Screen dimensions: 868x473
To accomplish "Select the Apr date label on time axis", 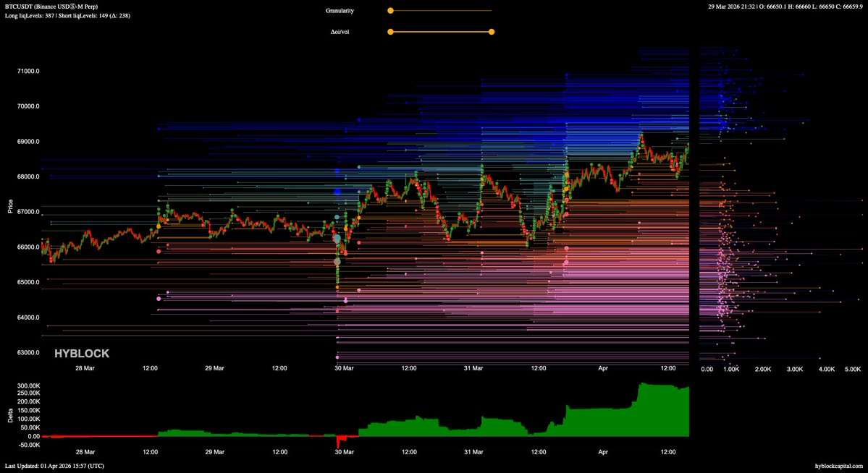I will (x=603, y=369).
